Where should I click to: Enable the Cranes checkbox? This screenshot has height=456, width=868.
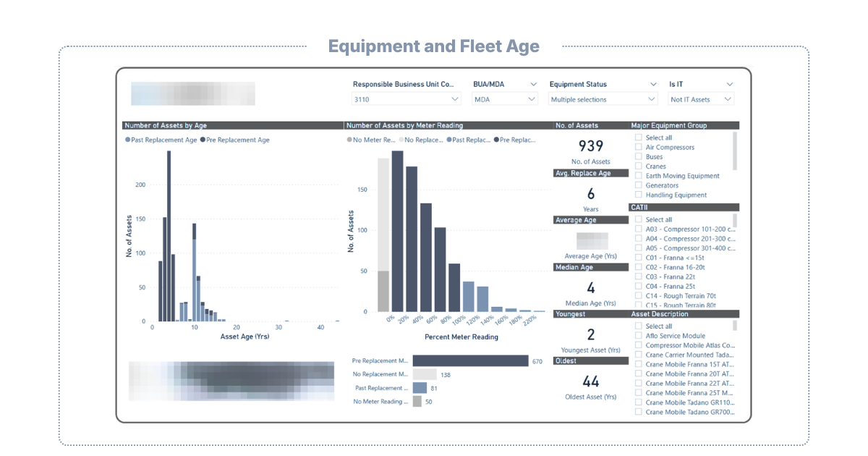639,166
